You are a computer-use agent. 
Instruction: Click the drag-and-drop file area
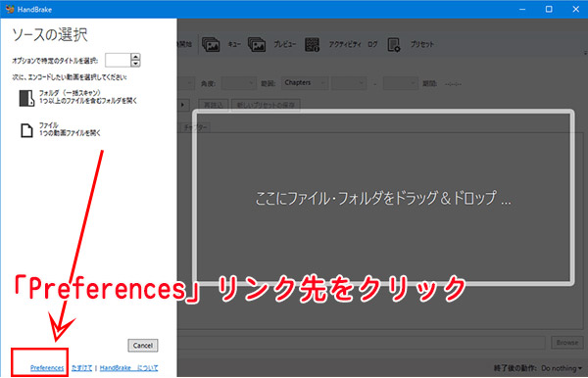(383, 198)
